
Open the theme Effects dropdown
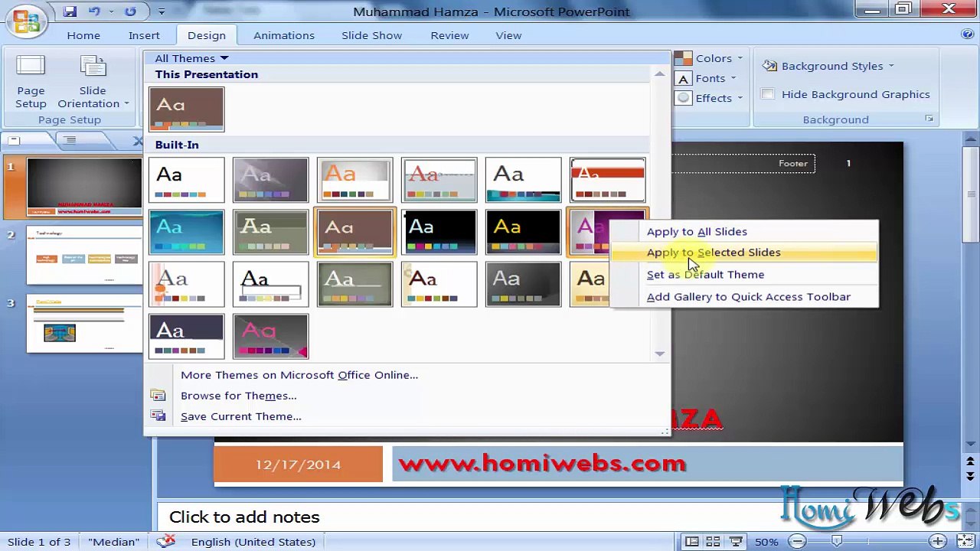click(710, 98)
